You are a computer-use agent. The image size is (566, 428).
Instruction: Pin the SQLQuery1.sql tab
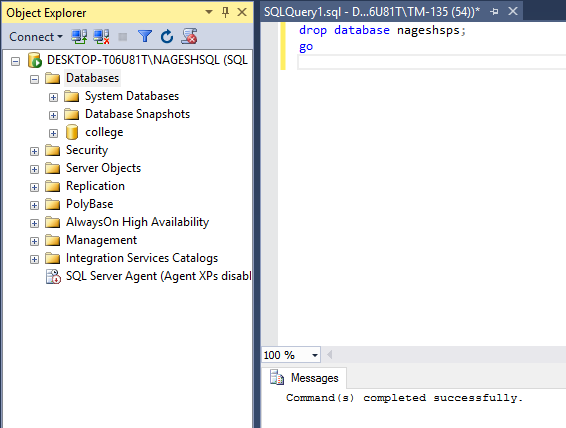[495, 12]
